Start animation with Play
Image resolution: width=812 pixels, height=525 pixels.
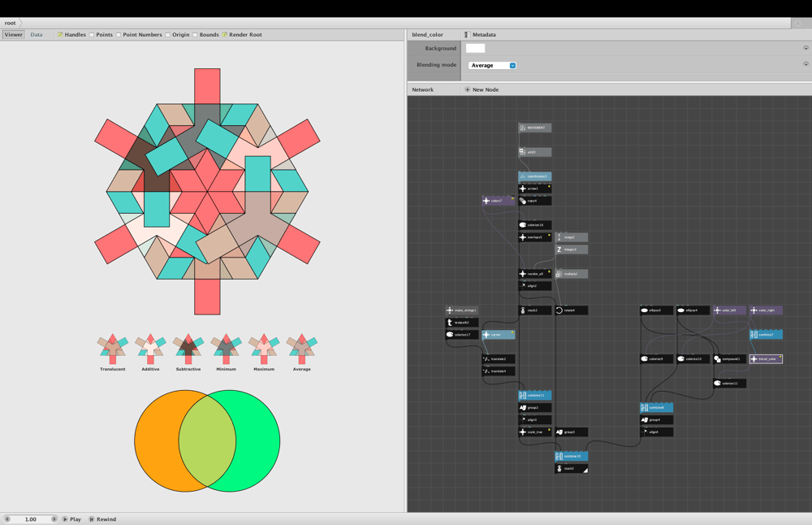pos(72,518)
